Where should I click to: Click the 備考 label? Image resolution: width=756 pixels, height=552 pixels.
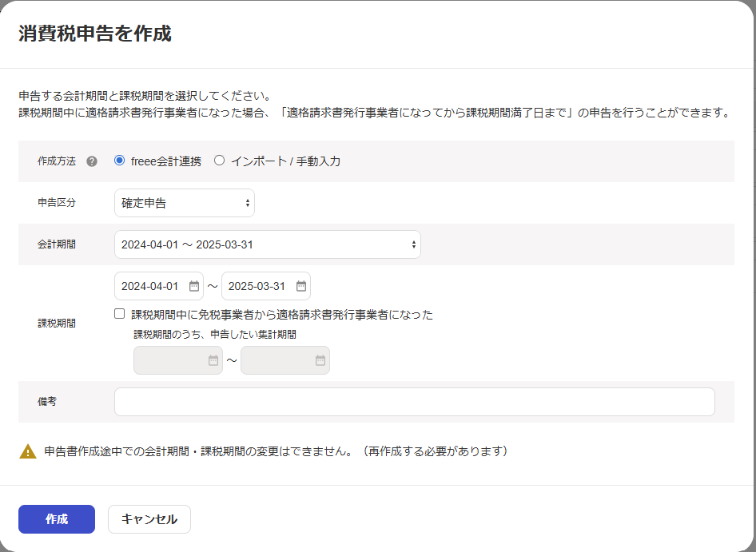pyautogui.click(x=47, y=402)
